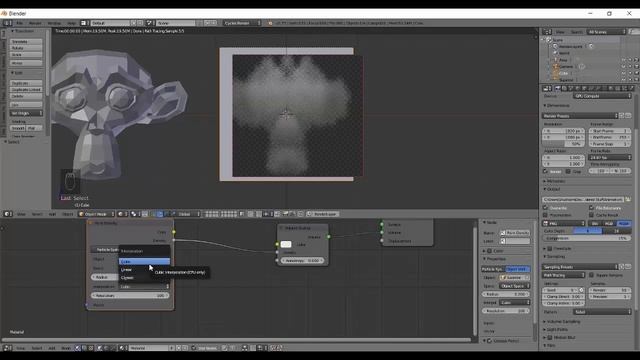Open the Sampling Presets dropdown
This screenshot has height=360, width=640.
580,267
